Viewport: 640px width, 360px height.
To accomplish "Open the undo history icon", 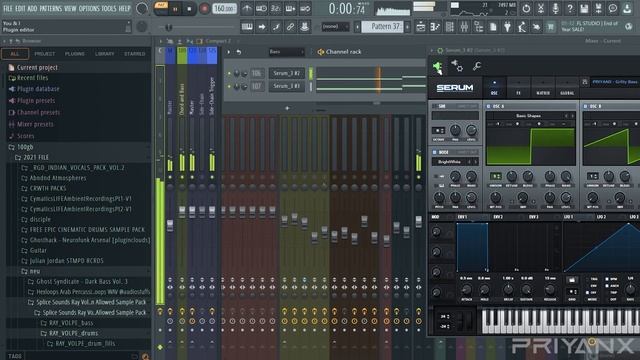I will coord(526,8).
